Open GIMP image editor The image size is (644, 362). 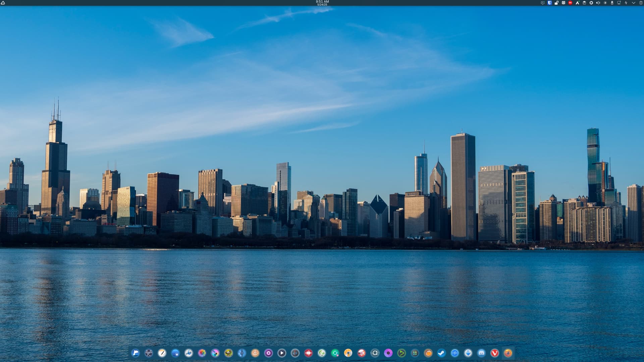click(228, 353)
